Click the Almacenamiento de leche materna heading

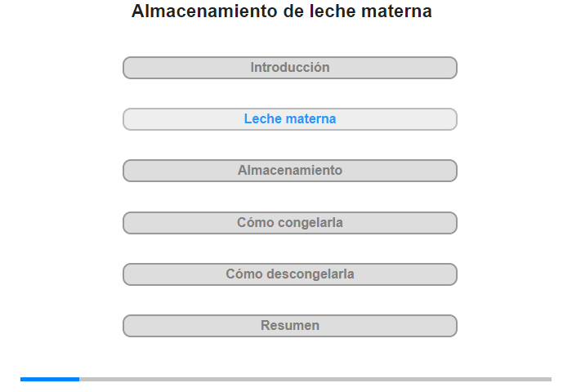coord(282,11)
